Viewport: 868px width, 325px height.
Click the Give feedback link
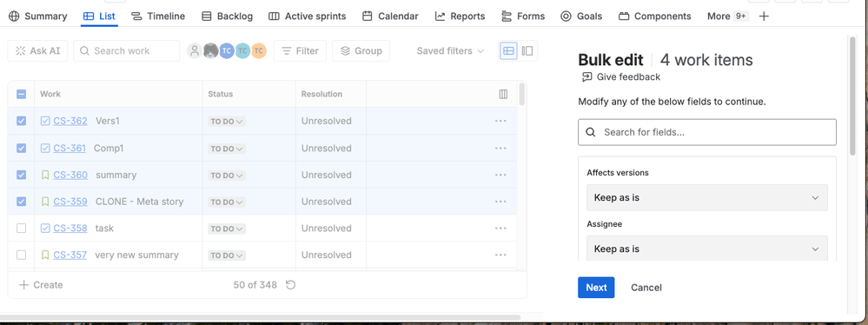(621, 77)
